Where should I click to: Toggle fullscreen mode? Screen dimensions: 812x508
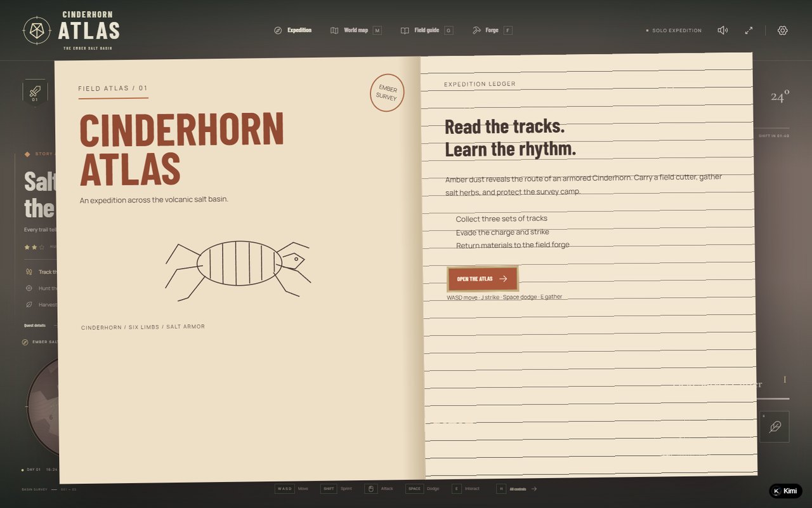click(x=749, y=30)
